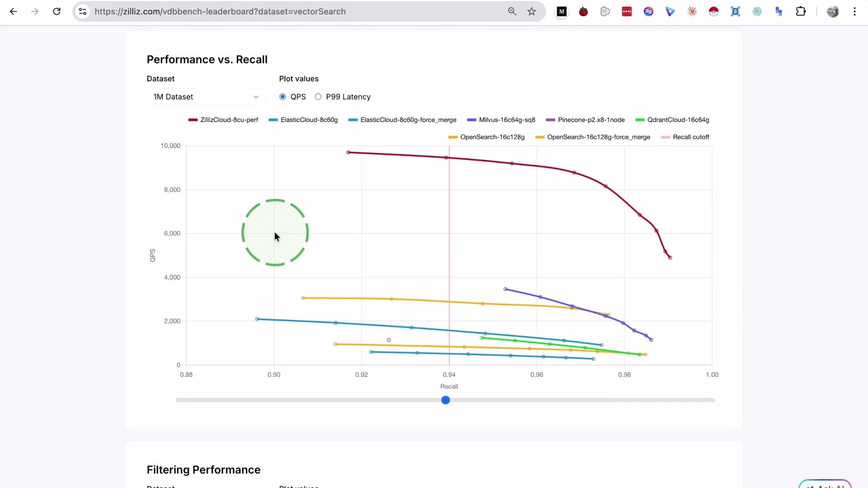This screenshot has height=488, width=868.
Task: Toggle ElasticCloud-8c60g-force_merge legend entry
Action: [x=402, y=120]
